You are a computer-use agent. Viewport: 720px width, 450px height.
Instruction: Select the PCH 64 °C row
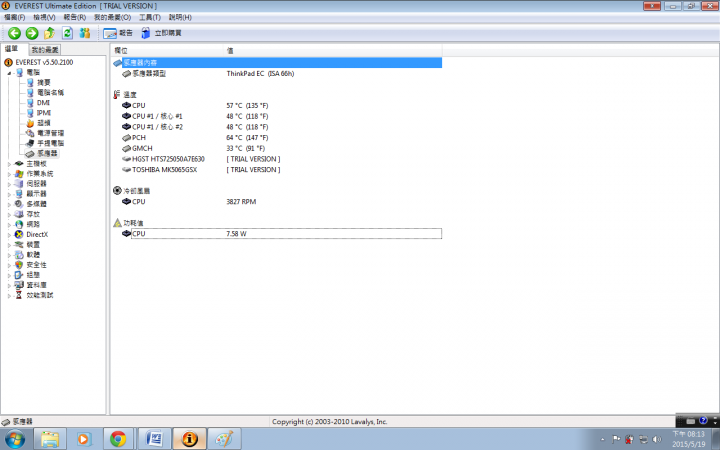pyautogui.click(x=277, y=138)
